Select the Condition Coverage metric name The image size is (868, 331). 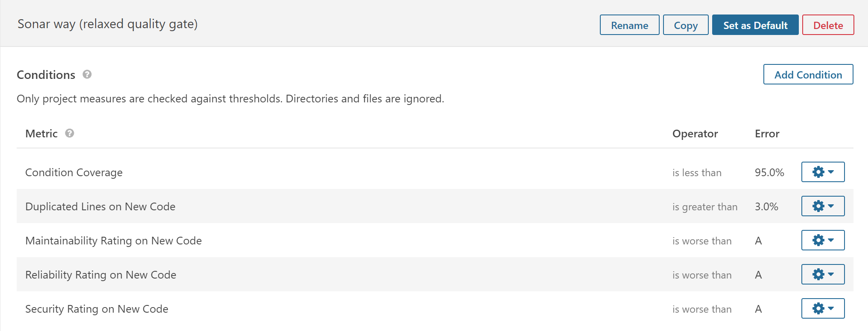pos(74,172)
